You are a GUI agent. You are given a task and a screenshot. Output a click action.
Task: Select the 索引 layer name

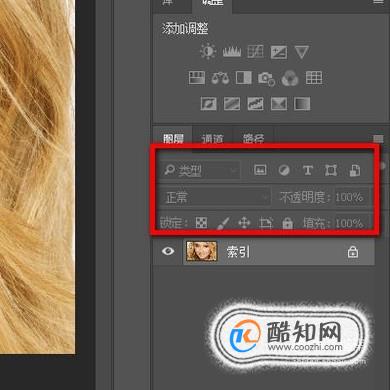coord(238,252)
